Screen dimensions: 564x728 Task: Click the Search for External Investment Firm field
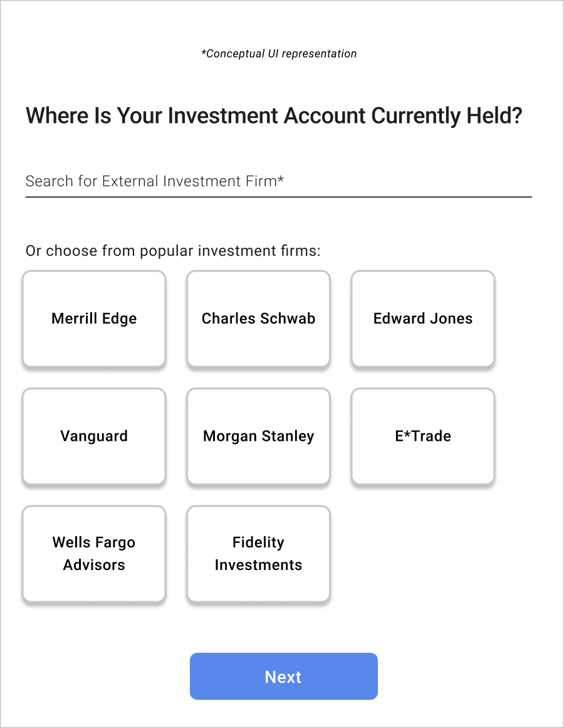[x=278, y=182]
